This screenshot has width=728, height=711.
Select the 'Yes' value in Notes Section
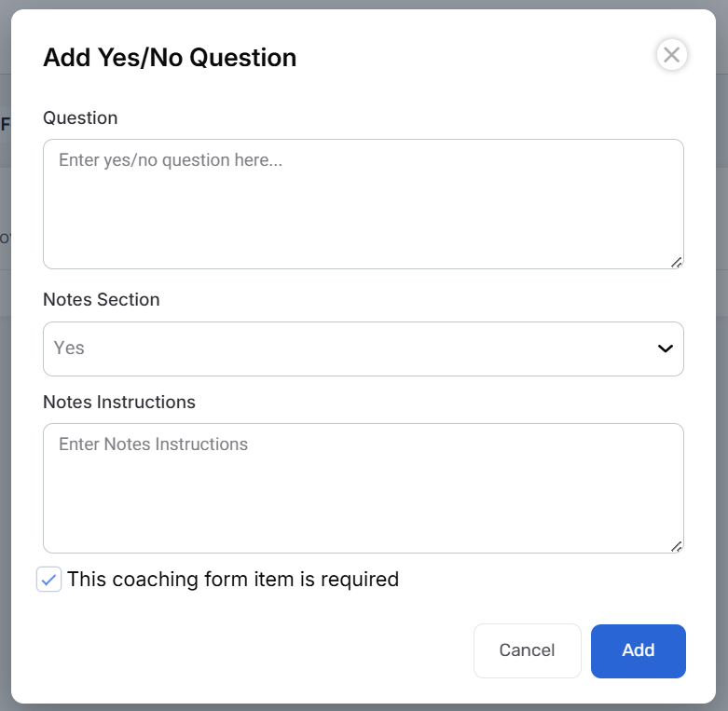(x=70, y=349)
